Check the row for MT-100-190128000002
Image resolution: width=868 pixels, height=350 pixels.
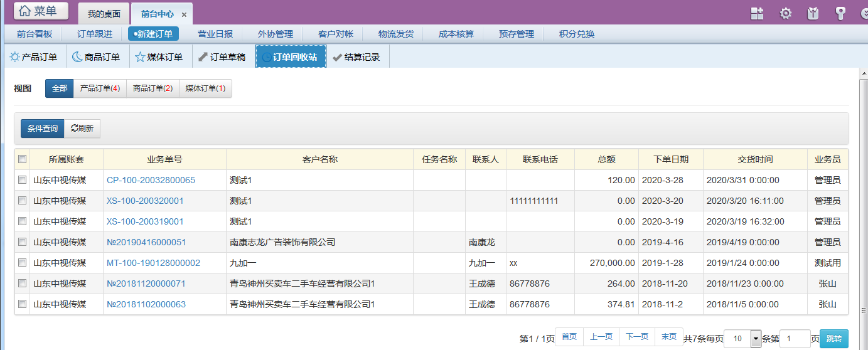23,263
